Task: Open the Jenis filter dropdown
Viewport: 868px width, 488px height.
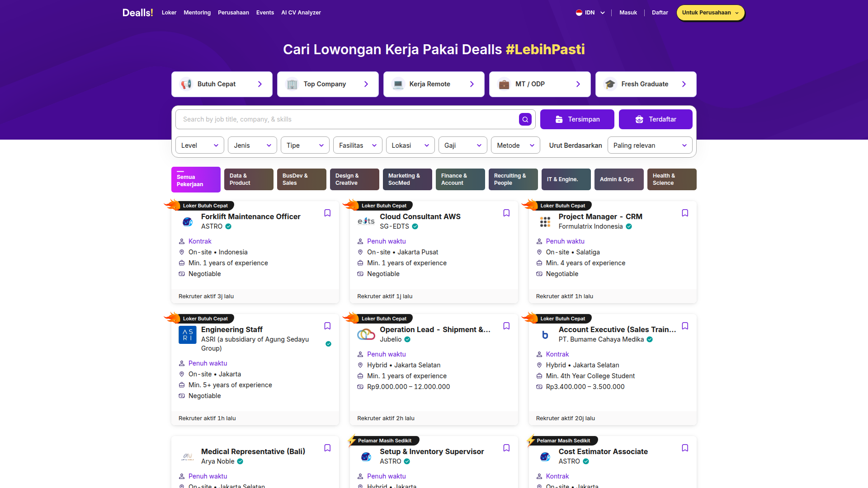Action: (x=252, y=145)
